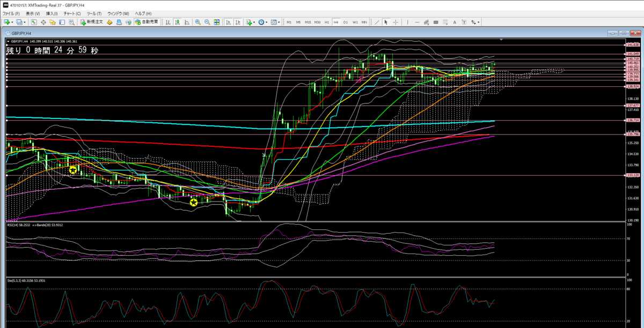The width and height of the screenshot is (644, 328).
Task: Open MetaEditor with yellow book icon
Action: (109, 22)
